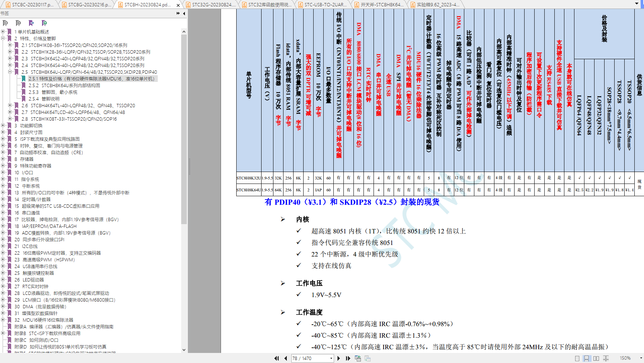The height and width of the screenshot is (363, 644).
Task: Switch to continuous facing view
Action: coord(606,358)
